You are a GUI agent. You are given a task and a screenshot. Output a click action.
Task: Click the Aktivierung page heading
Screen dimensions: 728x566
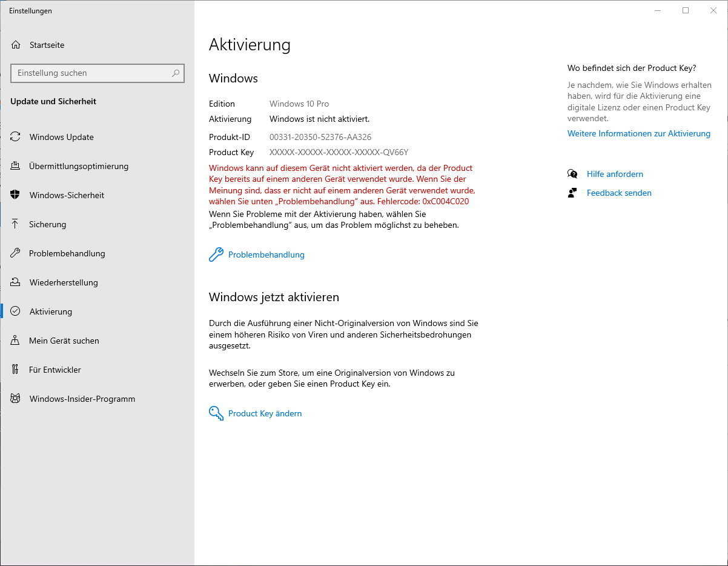point(250,45)
